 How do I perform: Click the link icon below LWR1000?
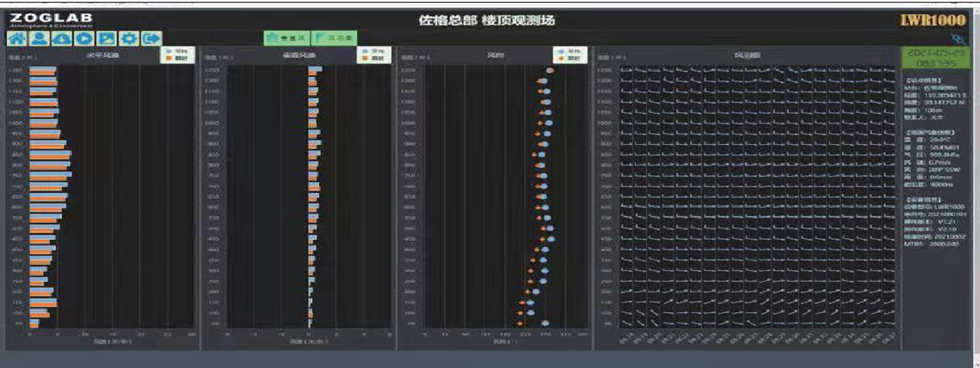(x=957, y=38)
